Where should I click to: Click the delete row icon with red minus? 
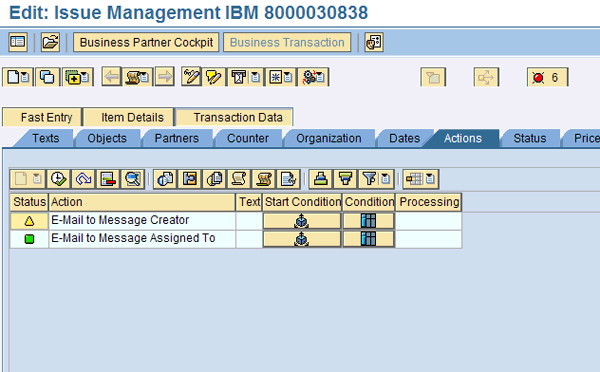[108, 179]
